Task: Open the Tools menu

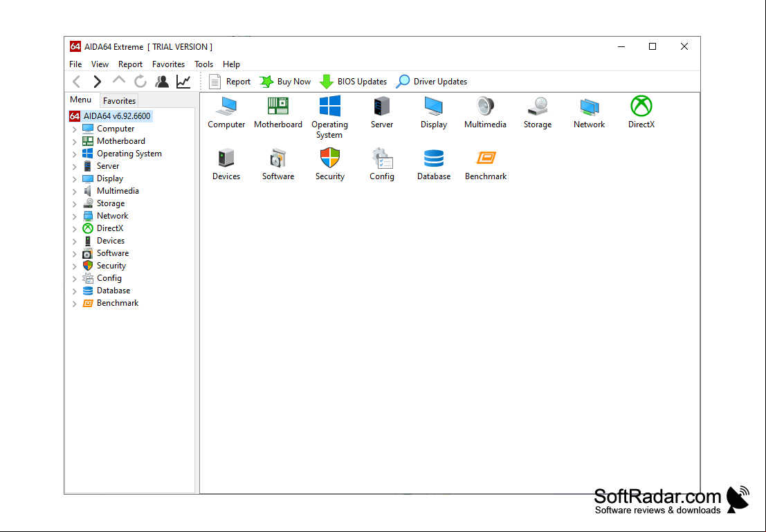Action: click(203, 64)
